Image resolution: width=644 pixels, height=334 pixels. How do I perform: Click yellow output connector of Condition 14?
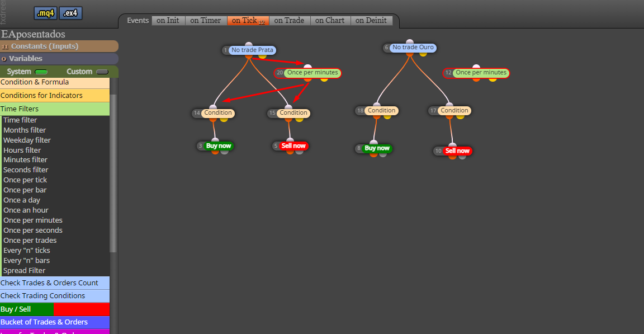[x=224, y=119]
